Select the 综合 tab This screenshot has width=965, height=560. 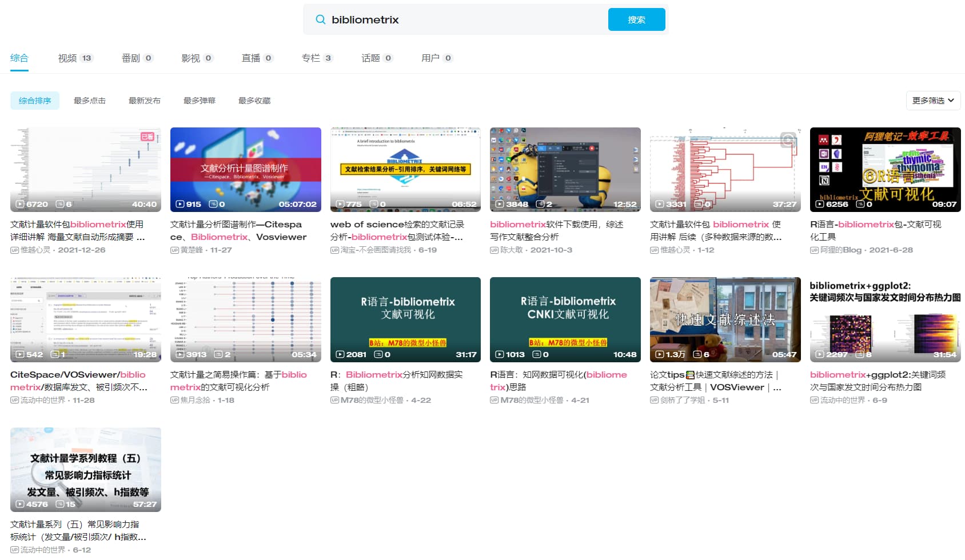point(19,58)
